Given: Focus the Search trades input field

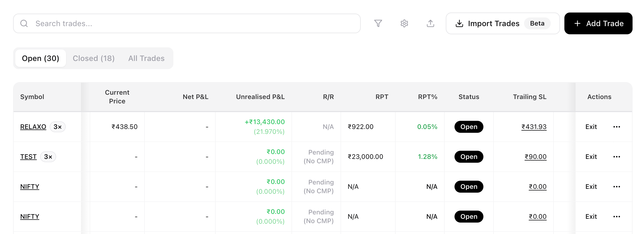Looking at the screenshot, I should 187,23.
